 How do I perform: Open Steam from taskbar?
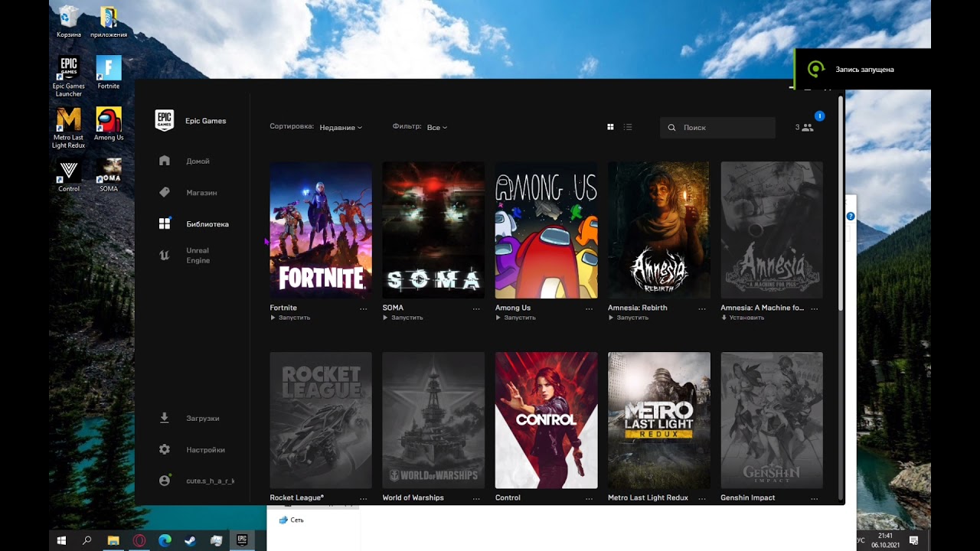(x=191, y=540)
